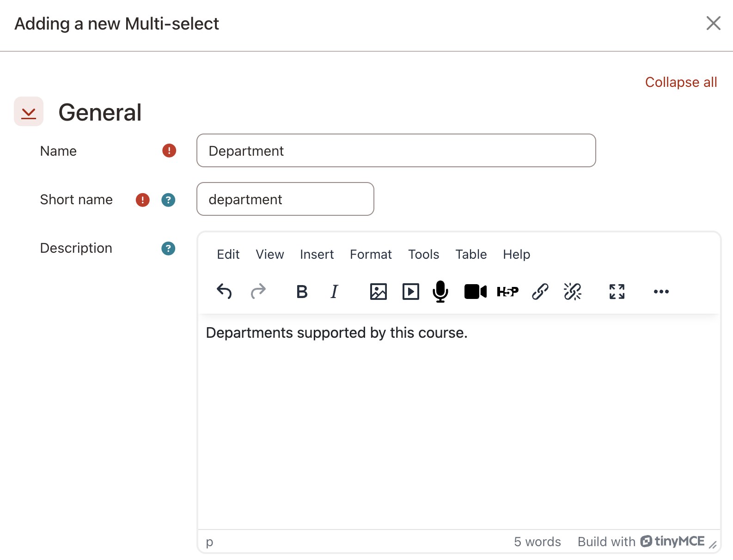Open the Format menu

pos(371,255)
